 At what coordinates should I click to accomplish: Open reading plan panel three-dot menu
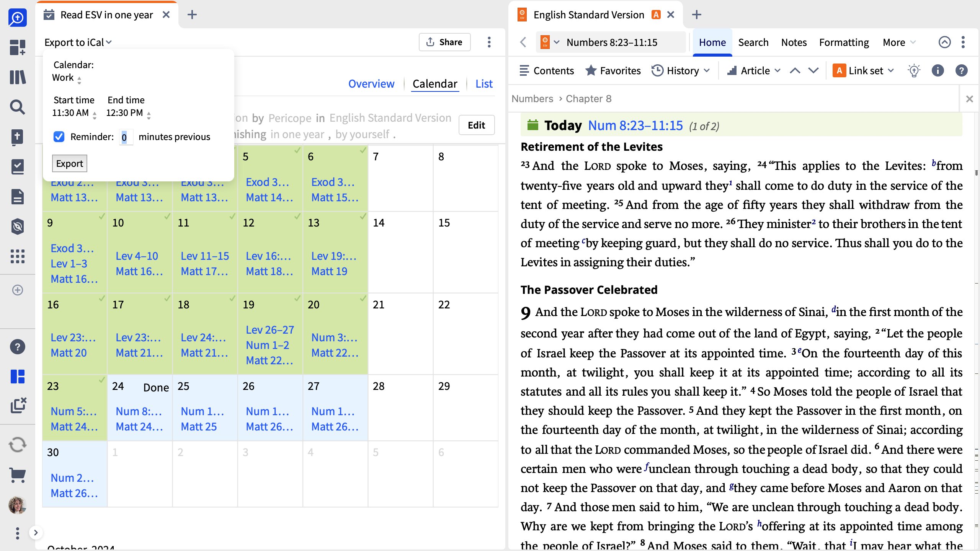489,42
